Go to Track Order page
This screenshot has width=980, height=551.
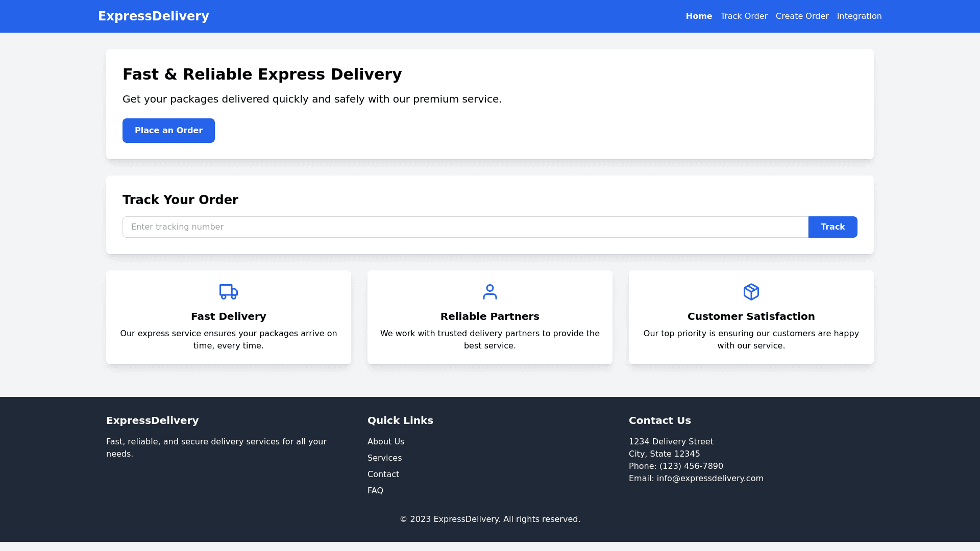pyautogui.click(x=744, y=16)
